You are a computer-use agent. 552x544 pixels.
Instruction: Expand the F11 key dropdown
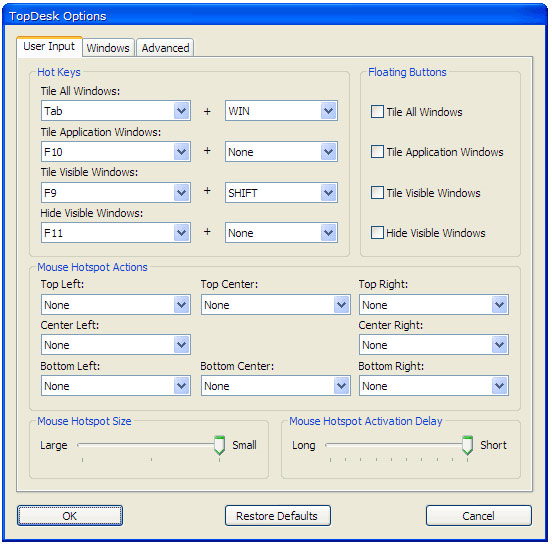[116, 233]
